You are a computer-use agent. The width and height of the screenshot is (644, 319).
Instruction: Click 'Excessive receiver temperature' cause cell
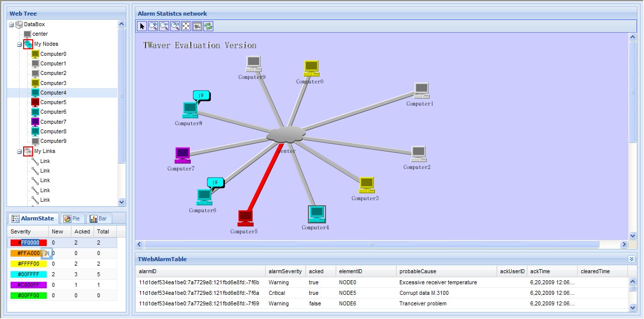click(446, 283)
